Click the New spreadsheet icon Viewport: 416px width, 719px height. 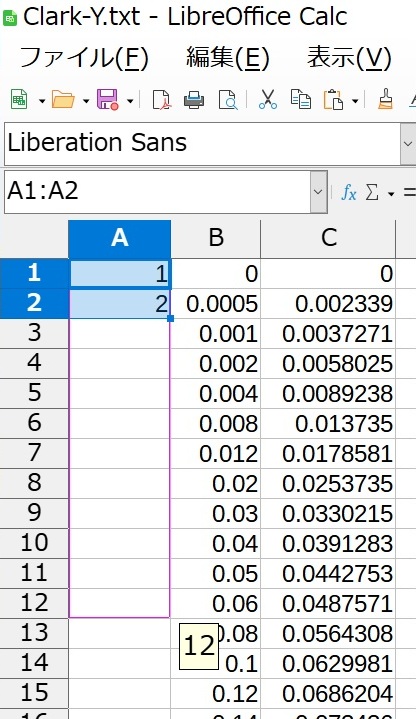(x=19, y=99)
